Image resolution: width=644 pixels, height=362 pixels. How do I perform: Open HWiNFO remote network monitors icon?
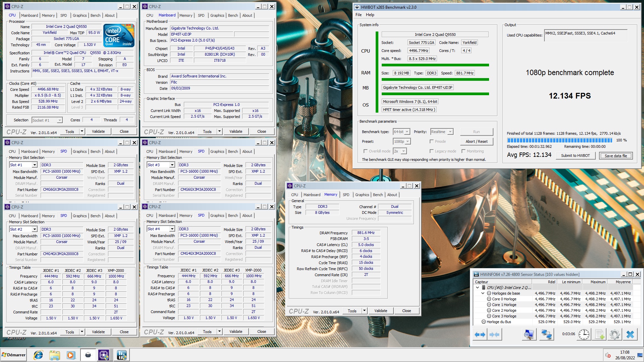coord(546,335)
